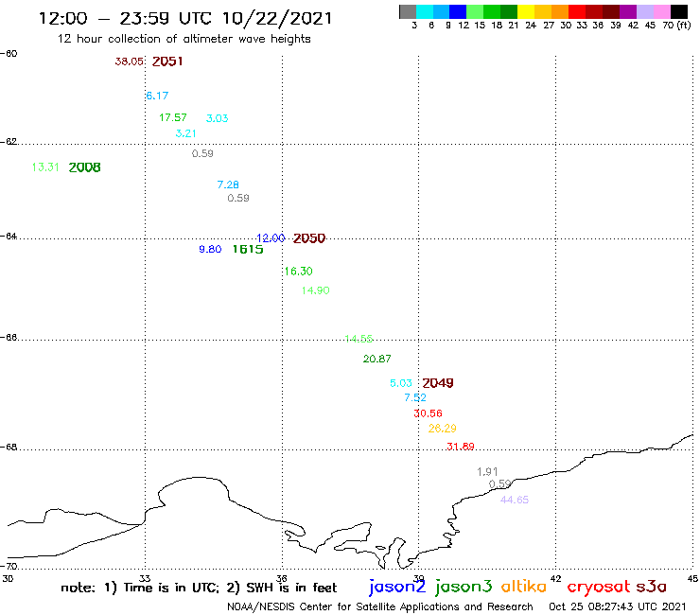Click the black swatch at legend end
The height and width of the screenshot is (615, 700).
679,11
